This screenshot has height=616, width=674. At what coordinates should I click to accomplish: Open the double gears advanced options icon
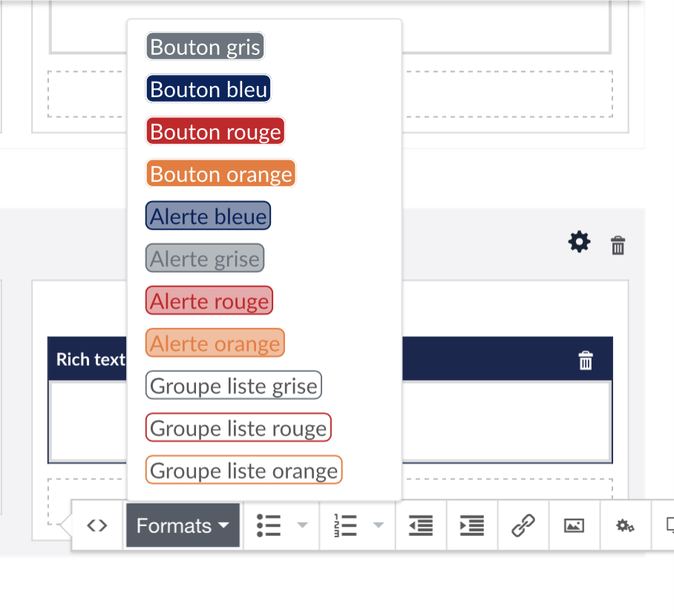[625, 525]
